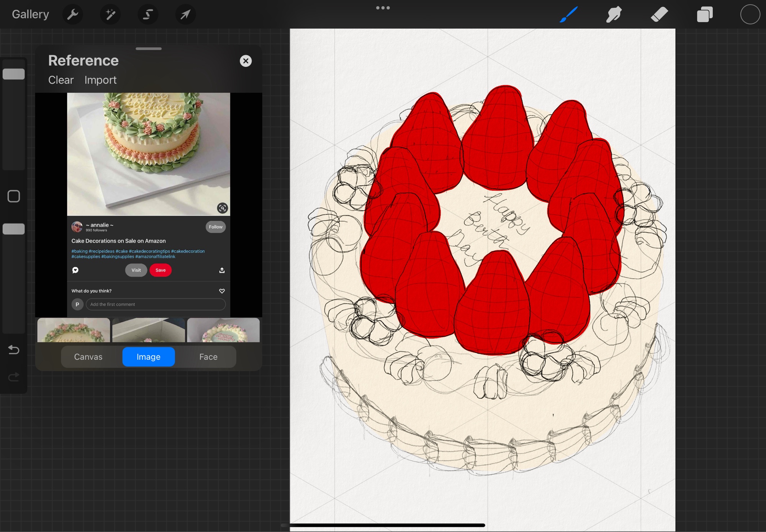Tap the Reference panel drag handle
The height and width of the screenshot is (532, 766).
(149, 49)
